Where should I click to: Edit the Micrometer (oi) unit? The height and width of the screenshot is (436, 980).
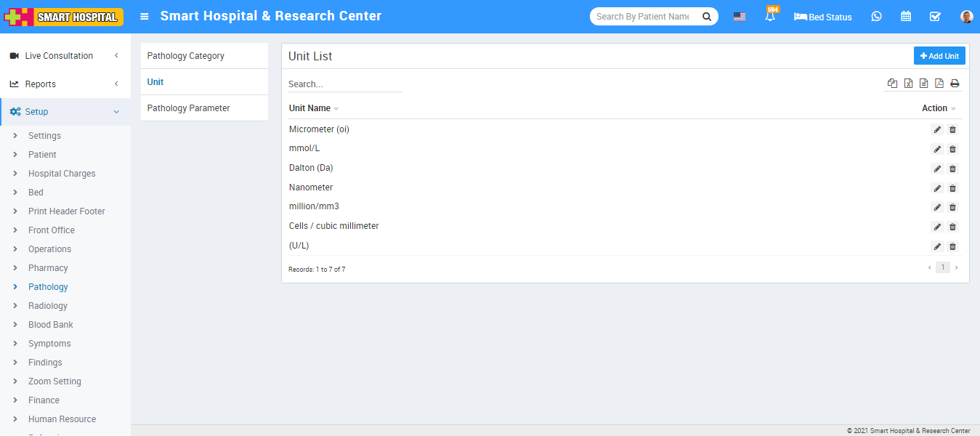coord(937,130)
